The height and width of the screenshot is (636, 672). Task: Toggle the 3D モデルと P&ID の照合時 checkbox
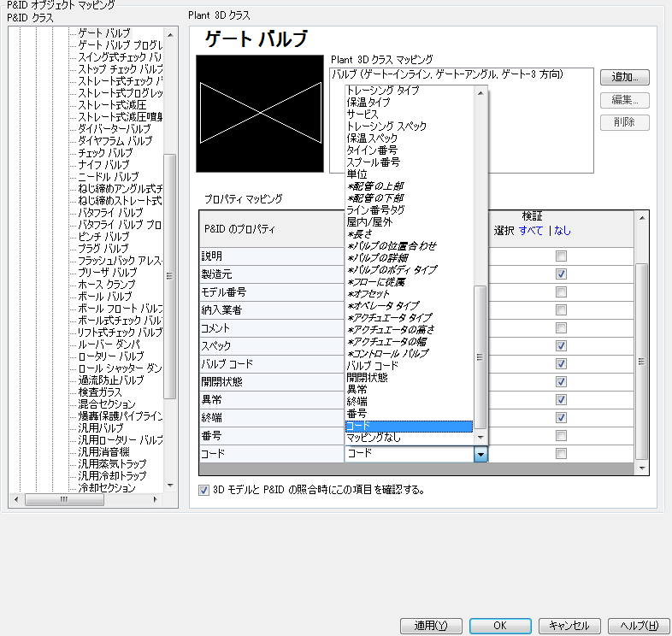[x=203, y=490]
